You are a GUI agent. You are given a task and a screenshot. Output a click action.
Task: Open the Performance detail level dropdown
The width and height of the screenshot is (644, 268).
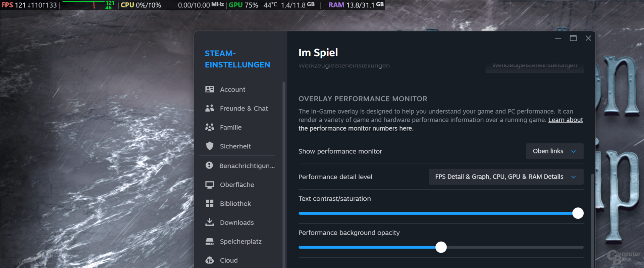click(506, 177)
